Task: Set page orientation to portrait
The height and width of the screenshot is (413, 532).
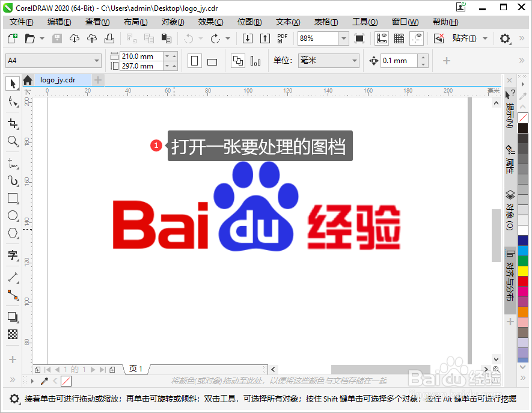Action: coord(194,61)
